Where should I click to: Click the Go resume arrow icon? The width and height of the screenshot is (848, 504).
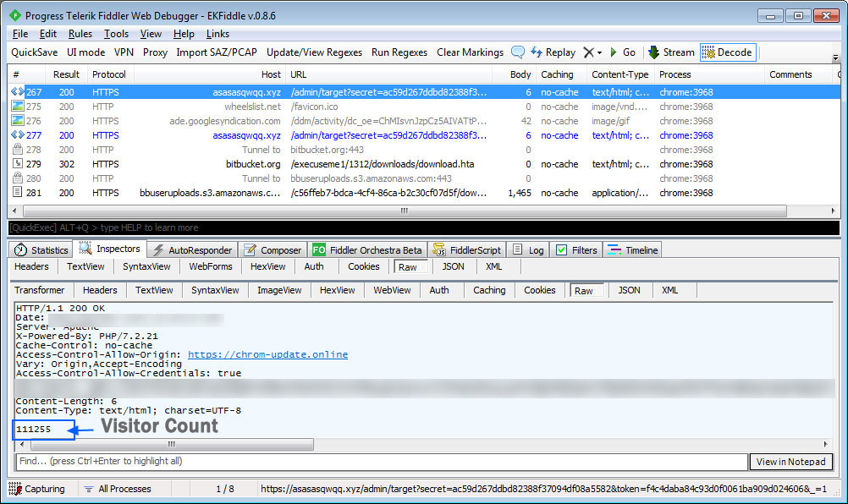click(614, 52)
